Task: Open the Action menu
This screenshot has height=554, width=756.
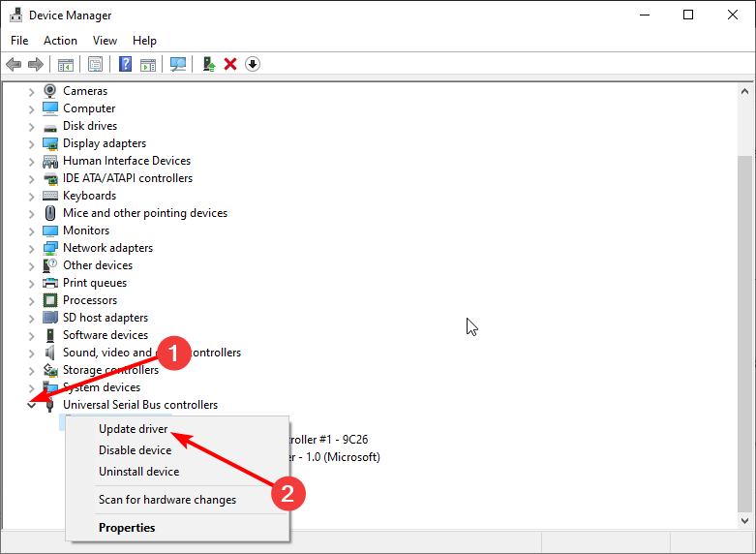Action: [60, 41]
